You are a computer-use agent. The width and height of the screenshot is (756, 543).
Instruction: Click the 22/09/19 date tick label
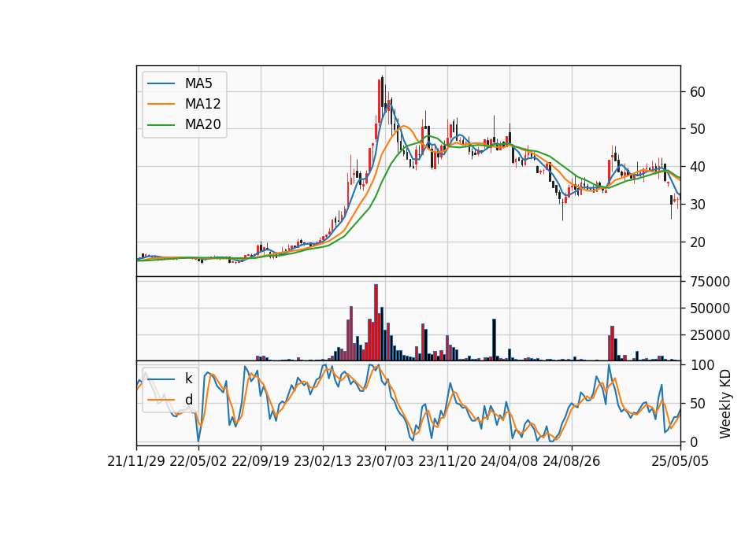coord(261,461)
